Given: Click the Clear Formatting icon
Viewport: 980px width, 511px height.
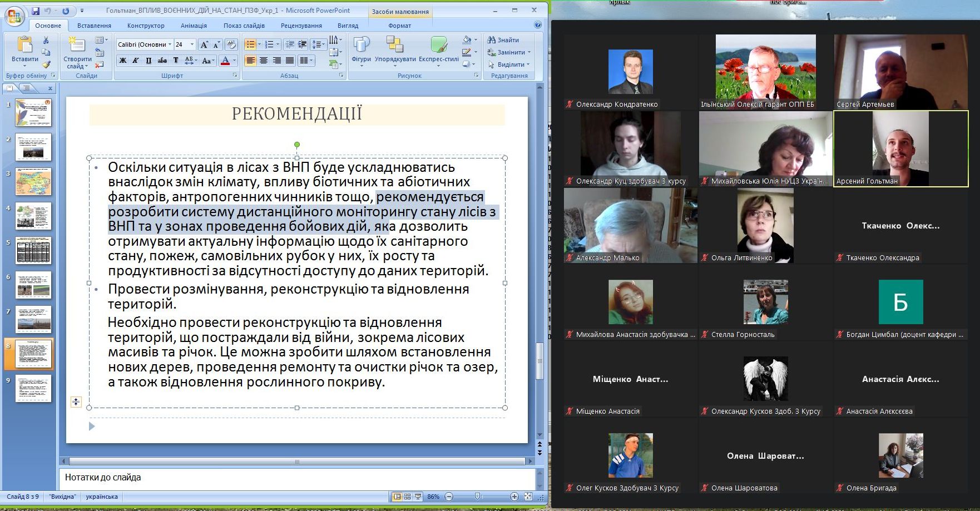Looking at the screenshot, I should 231,44.
